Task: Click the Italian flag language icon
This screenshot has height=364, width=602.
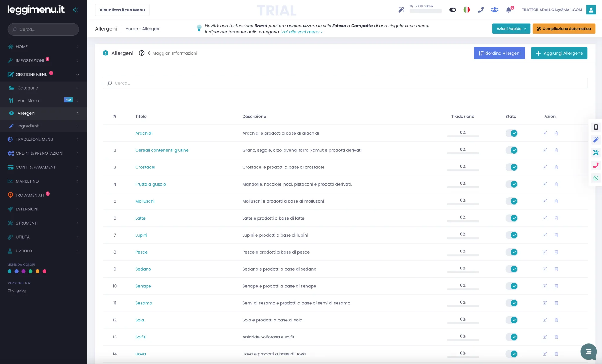Action: [466, 10]
